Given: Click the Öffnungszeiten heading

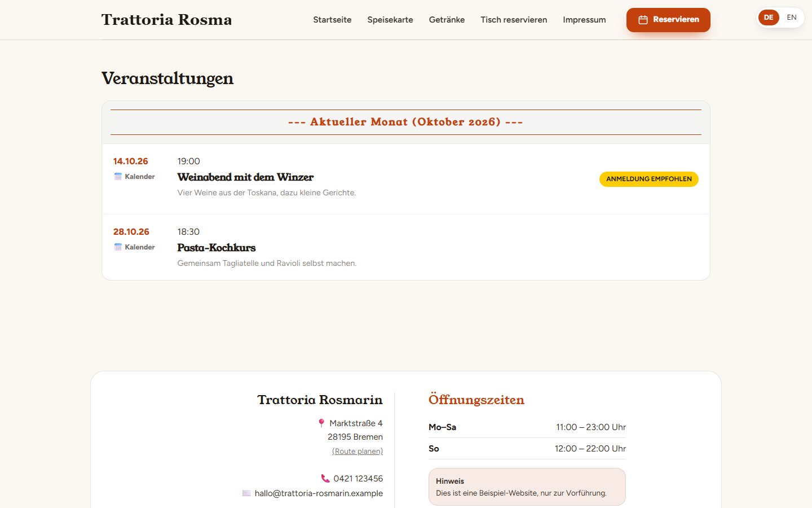Looking at the screenshot, I should (476, 400).
